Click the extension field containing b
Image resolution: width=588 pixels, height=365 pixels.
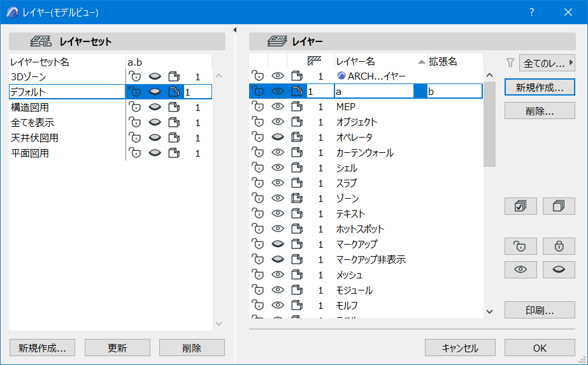click(454, 92)
